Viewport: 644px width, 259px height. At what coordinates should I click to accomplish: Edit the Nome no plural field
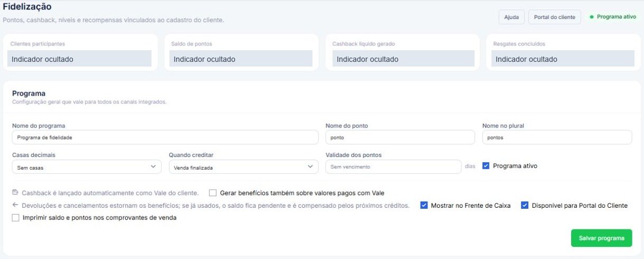click(557, 137)
